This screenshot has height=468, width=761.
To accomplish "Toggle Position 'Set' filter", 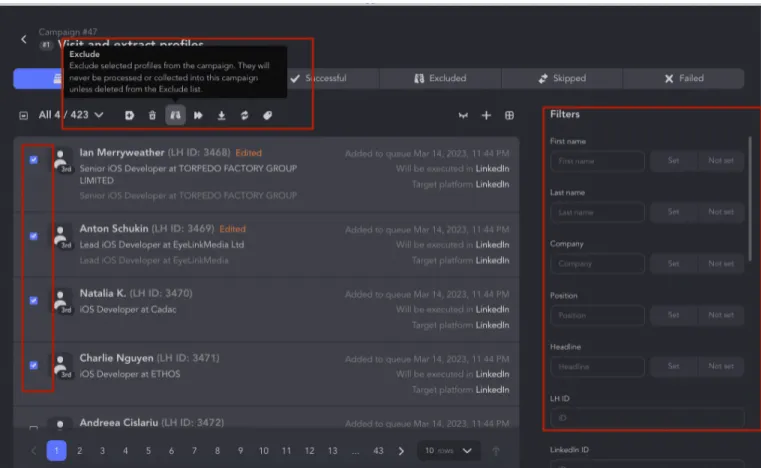I will (673, 315).
